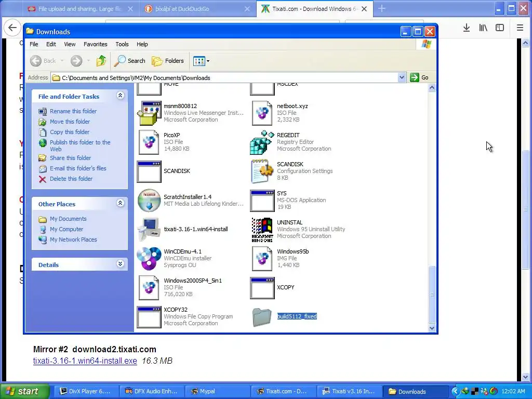Image resolution: width=532 pixels, height=399 pixels.
Task: Collapse the Other Places panel
Action: coord(120,203)
